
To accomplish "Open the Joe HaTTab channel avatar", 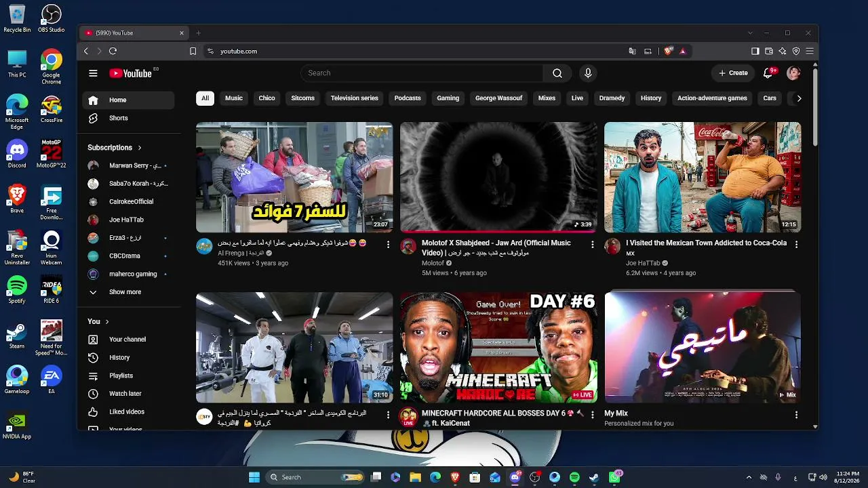I will pos(612,246).
